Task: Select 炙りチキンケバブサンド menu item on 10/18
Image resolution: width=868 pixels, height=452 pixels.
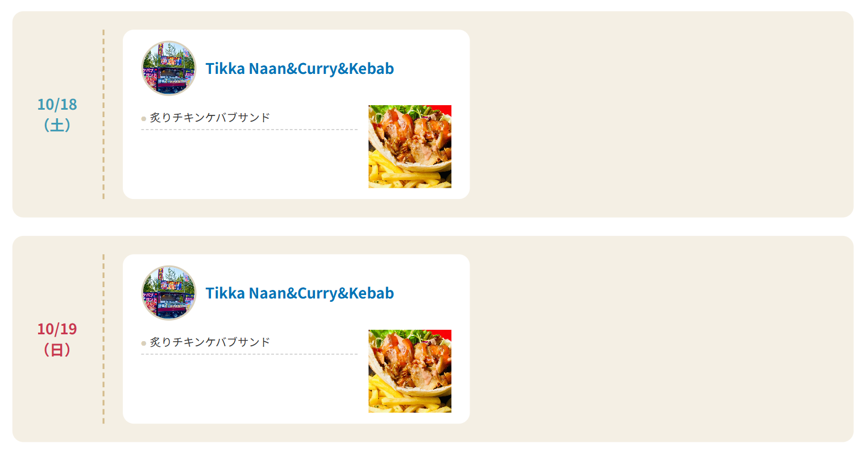Action: tap(210, 118)
